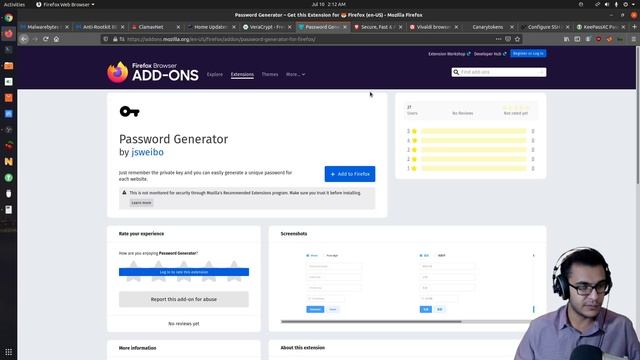
Task: Open the Extensions navigation link
Action: tap(242, 74)
